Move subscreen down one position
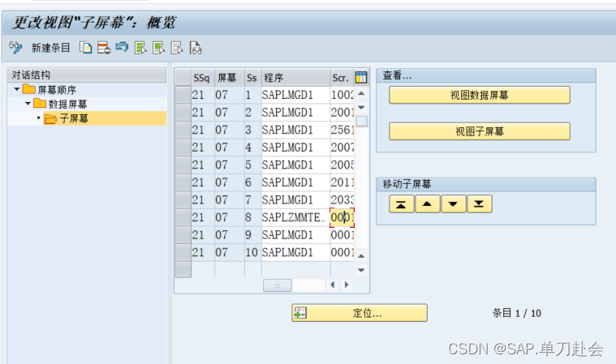 pyautogui.click(x=453, y=204)
